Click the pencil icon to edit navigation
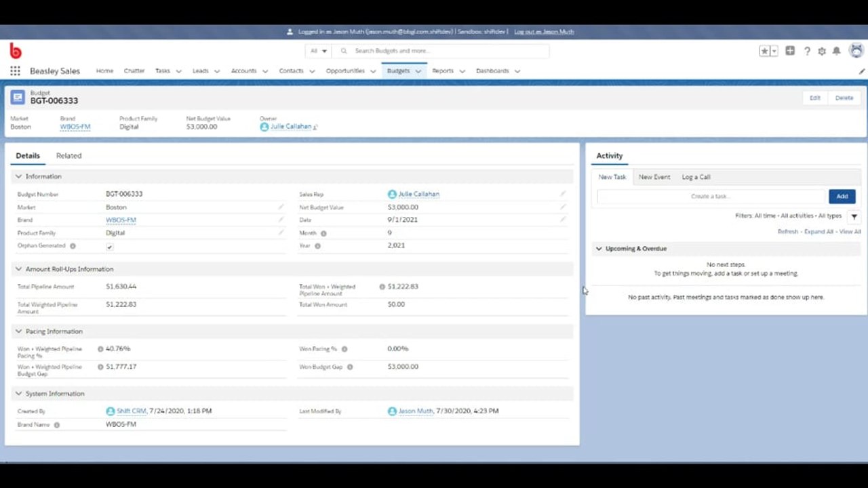Image resolution: width=868 pixels, height=488 pixels. pos(862,71)
